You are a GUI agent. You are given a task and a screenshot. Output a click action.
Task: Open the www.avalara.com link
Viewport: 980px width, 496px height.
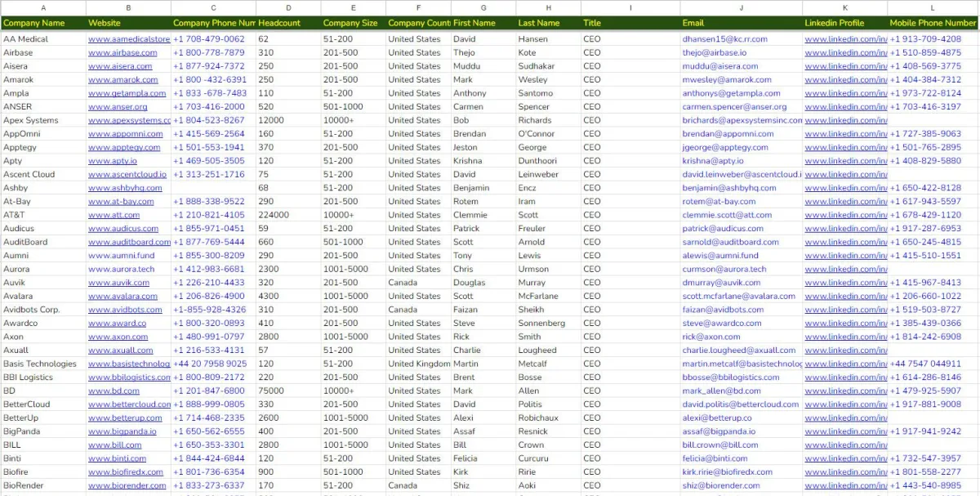tap(123, 297)
